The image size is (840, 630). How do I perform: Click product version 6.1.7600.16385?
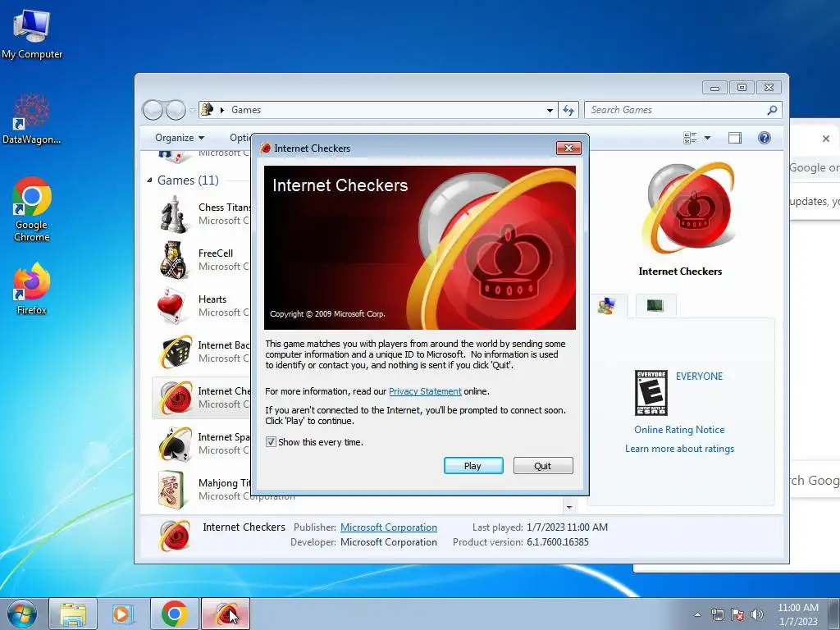(558, 542)
